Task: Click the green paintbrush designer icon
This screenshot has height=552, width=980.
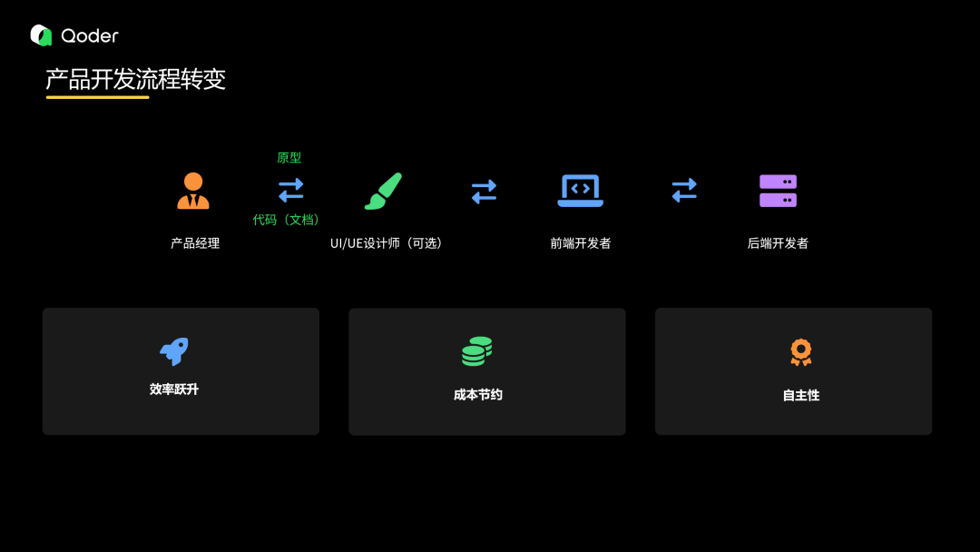Action: point(384,190)
